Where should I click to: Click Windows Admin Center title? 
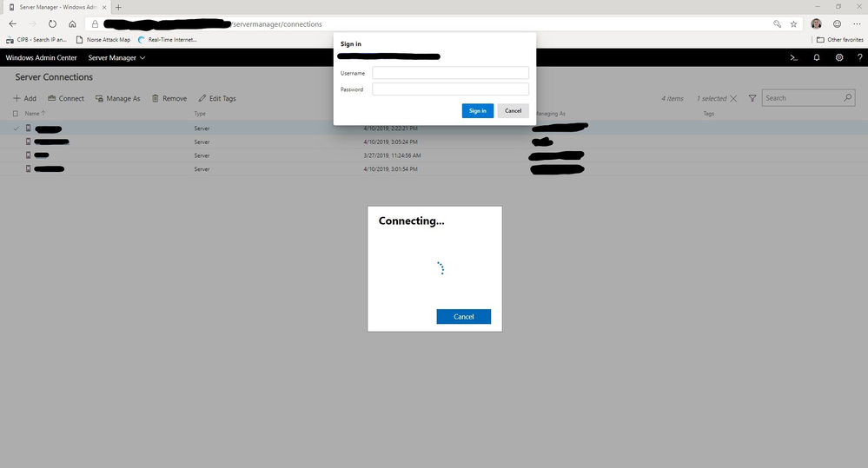pos(41,57)
